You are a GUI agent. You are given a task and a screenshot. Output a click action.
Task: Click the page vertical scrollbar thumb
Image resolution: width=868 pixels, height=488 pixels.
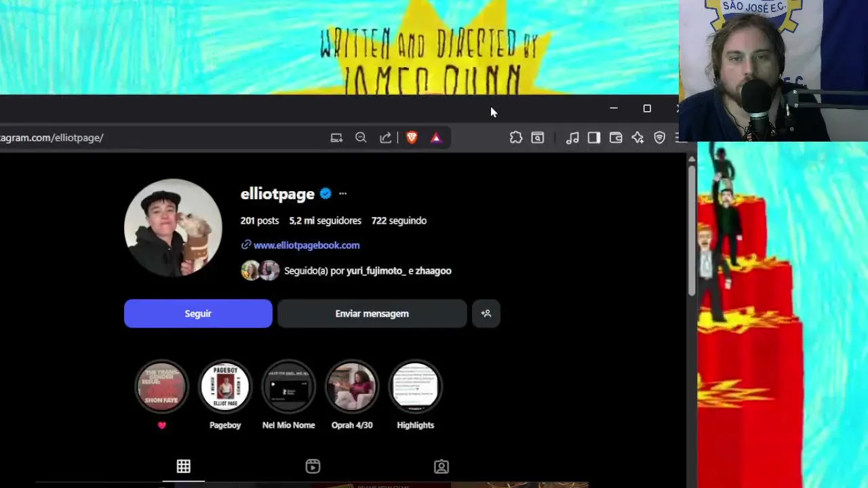pos(692,230)
